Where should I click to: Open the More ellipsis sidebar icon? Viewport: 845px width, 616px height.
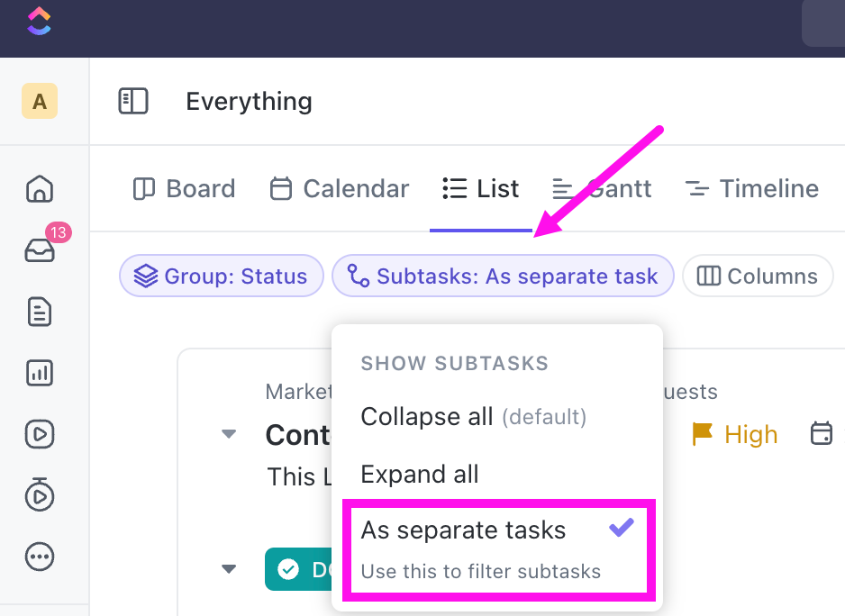coord(40,557)
